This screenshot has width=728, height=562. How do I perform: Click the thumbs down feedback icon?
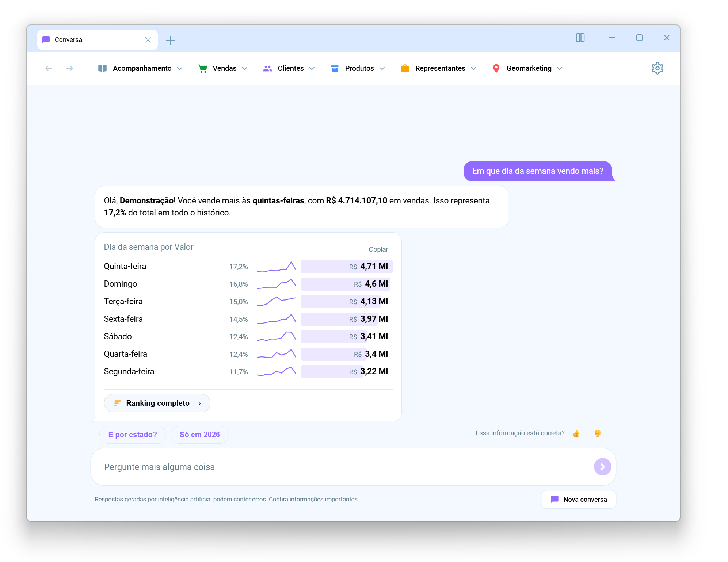point(598,433)
